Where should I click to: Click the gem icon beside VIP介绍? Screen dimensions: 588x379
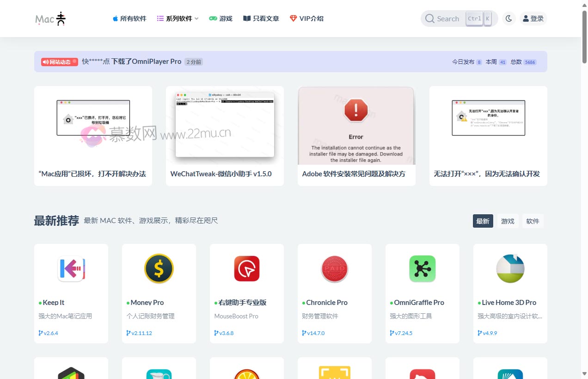[293, 19]
